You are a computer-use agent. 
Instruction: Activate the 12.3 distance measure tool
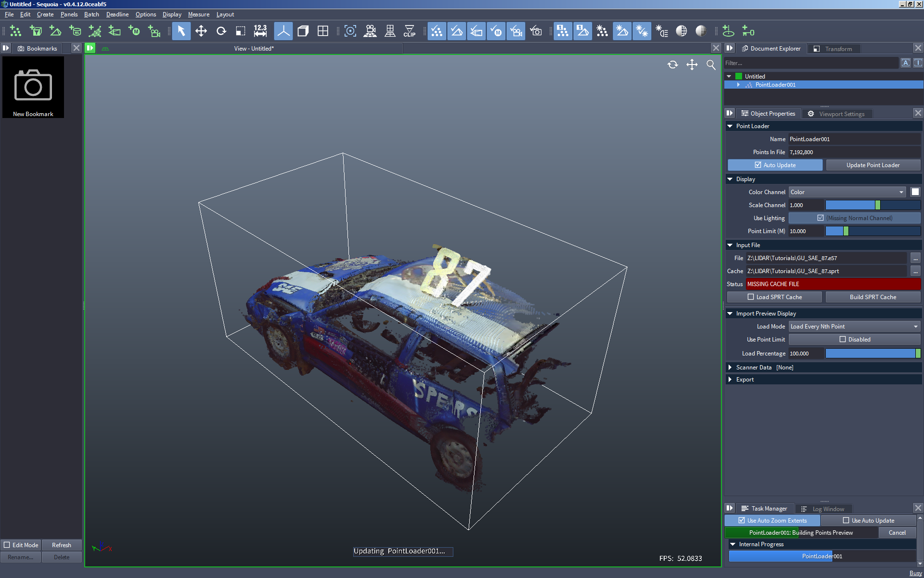[x=260, y=31]
